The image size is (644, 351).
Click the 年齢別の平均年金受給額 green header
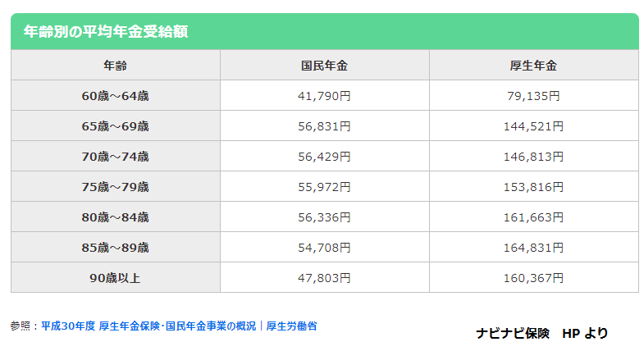325,32
